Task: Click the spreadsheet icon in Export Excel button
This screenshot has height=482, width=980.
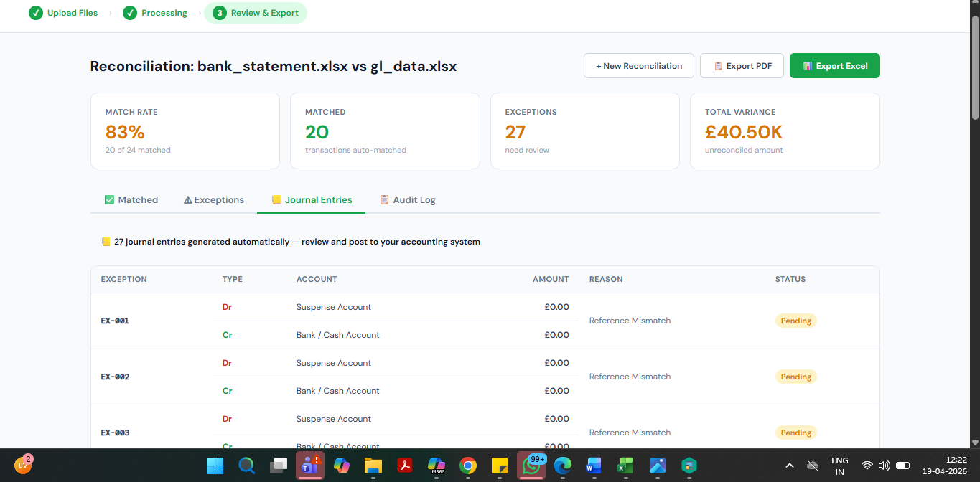Action: click(x=808, y=65)
